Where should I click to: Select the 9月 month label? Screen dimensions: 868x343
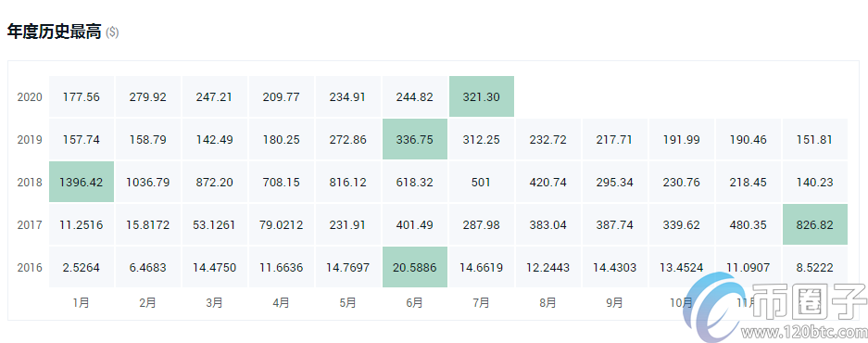(614, 302)
